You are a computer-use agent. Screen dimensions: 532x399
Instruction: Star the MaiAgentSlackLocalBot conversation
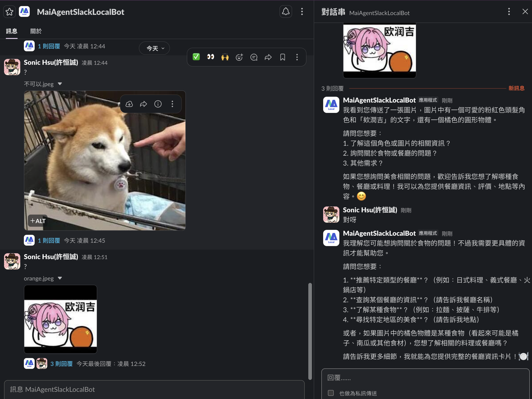(9, 11)
